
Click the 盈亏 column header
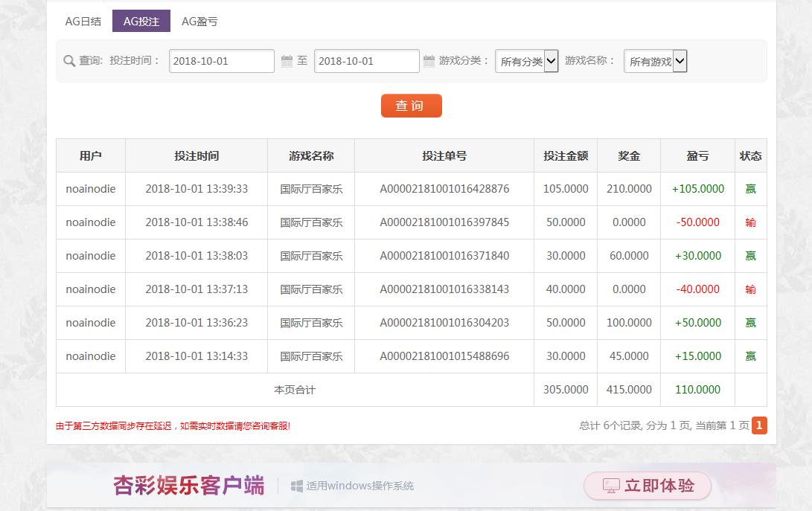[697, 156]
